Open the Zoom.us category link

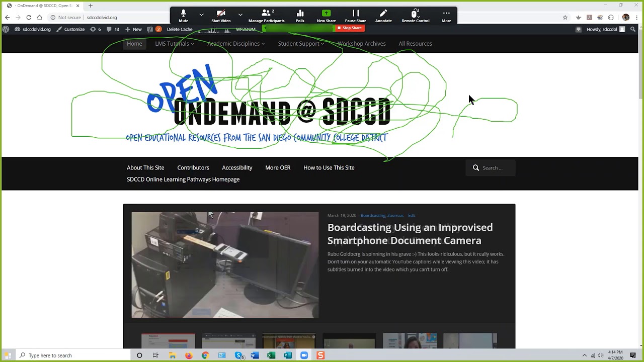tap(395, 216)
